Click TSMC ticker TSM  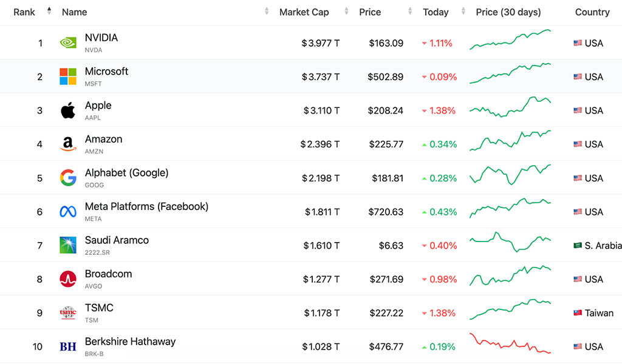click(91, 320)
